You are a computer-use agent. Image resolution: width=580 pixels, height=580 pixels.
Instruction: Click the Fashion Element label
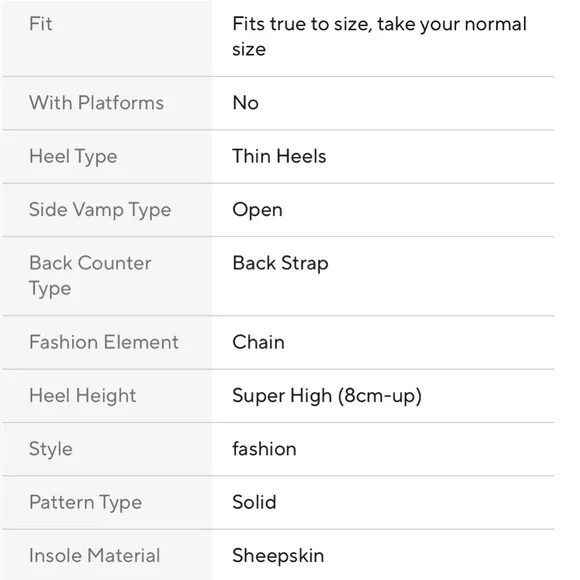104,342
